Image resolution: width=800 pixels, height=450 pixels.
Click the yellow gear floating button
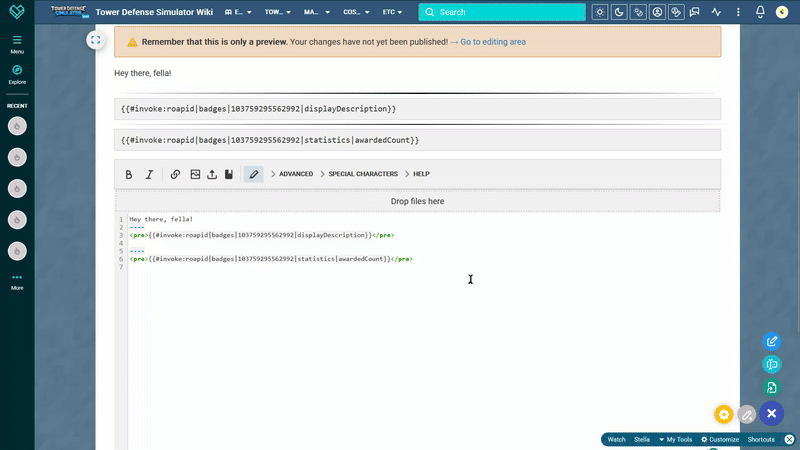tap(723, 414)
